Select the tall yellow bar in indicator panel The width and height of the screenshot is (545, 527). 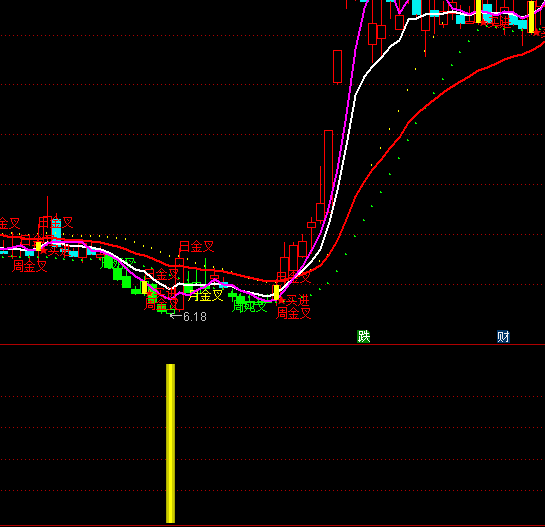click(x=170, y=443)
